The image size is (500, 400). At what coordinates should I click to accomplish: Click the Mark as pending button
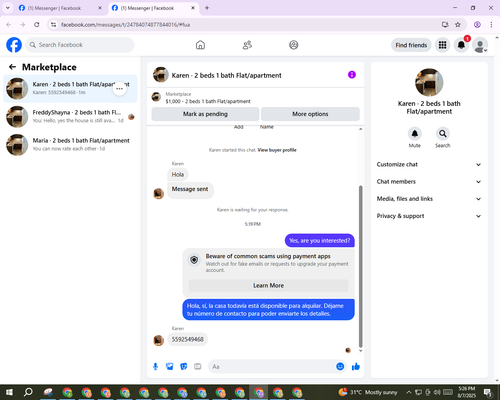[205, 114]
